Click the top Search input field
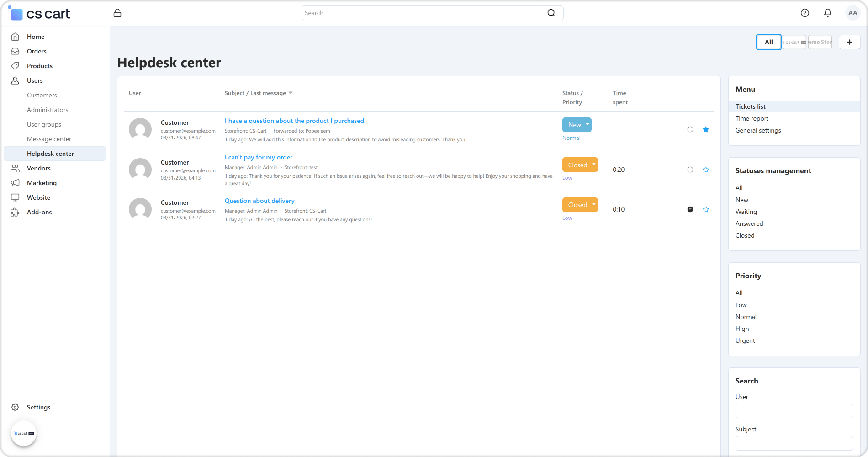Viewport: 868px width, 457px height. tap(432, 13)
